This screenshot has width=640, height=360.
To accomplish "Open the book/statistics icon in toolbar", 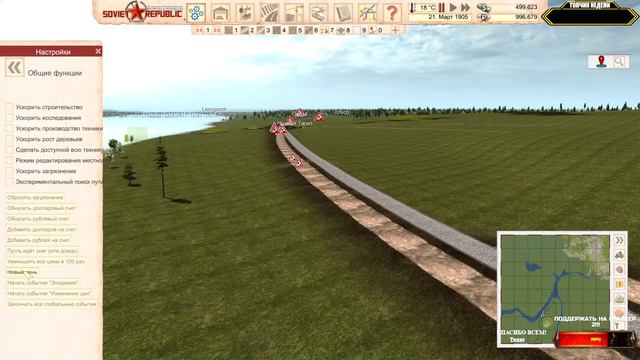I will coord(343,13).
